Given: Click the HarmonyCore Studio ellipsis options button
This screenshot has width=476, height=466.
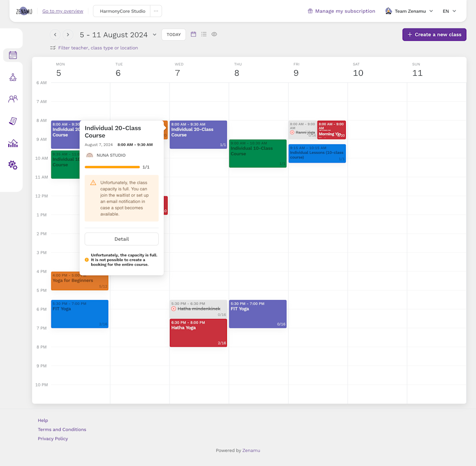Looking at the screenshot, I should pyautogui.click(x=156, y=11).
